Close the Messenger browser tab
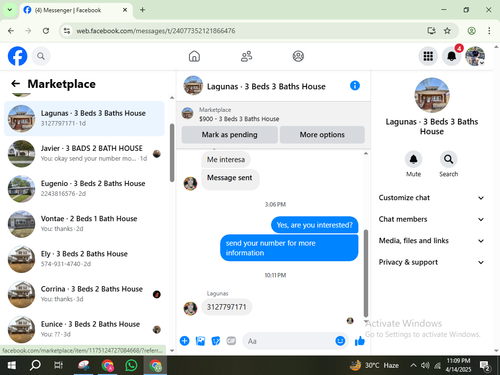Image resolution: width=500 pixels, height=375 pixels. click(x=125, y=10)
